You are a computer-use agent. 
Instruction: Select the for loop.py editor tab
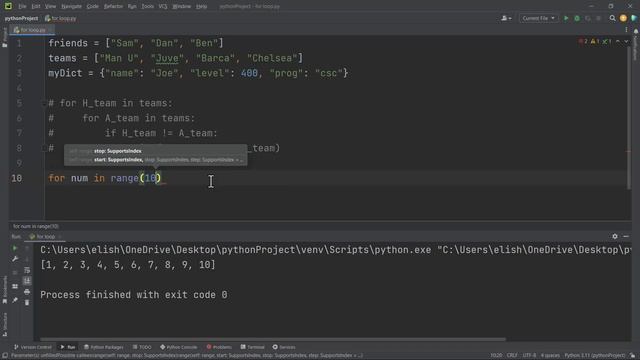click(33, 30)
